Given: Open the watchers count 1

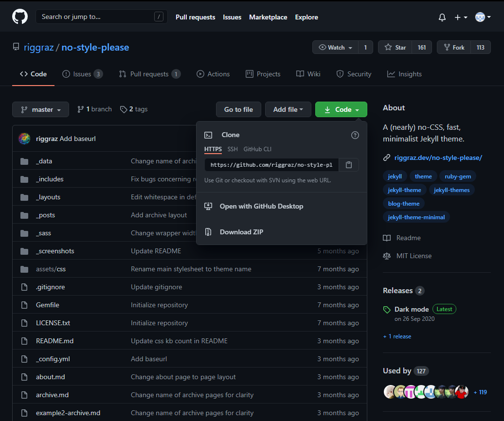Looking at the screenshot, I should pyautogui.click(x=365, y=48).
